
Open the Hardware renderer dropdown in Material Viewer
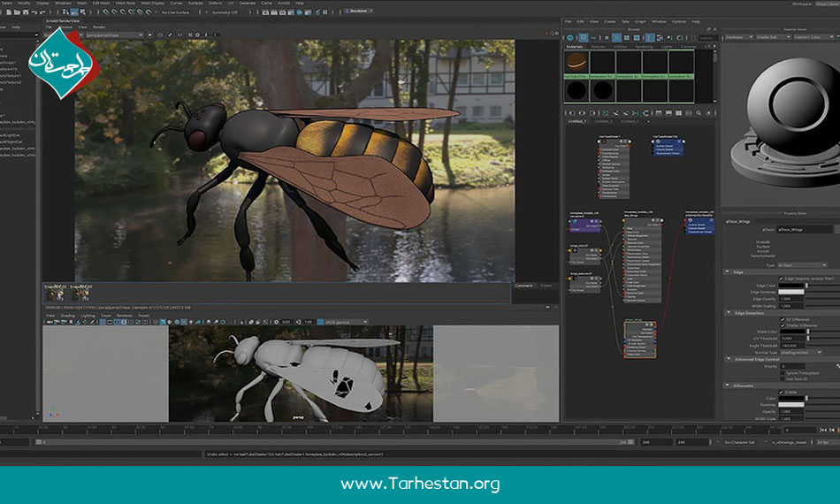click(739, 37)
